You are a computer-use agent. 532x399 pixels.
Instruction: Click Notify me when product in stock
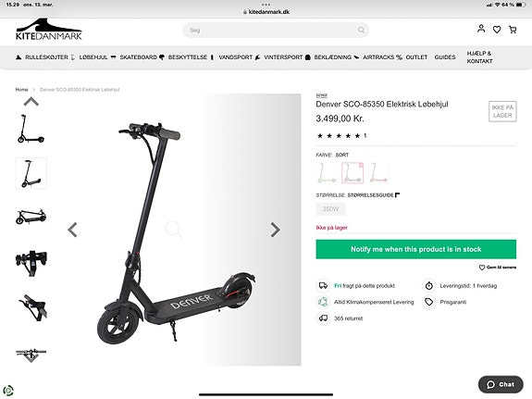click(x=416, y=249)
